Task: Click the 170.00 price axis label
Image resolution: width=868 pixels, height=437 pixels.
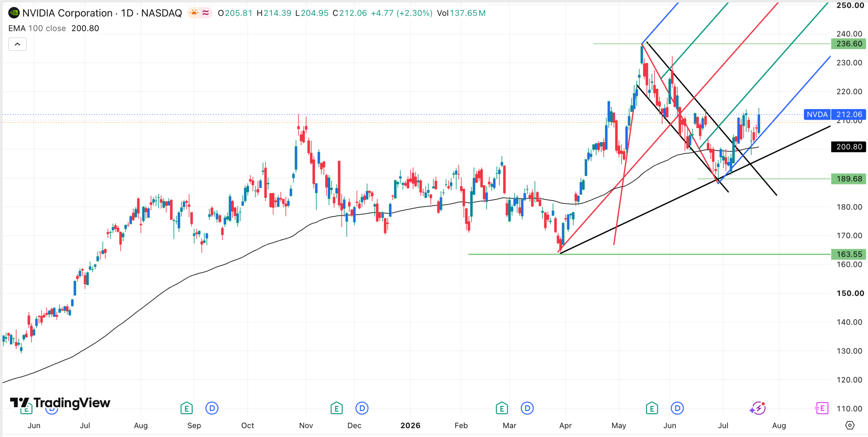Action: click(849, 236)
